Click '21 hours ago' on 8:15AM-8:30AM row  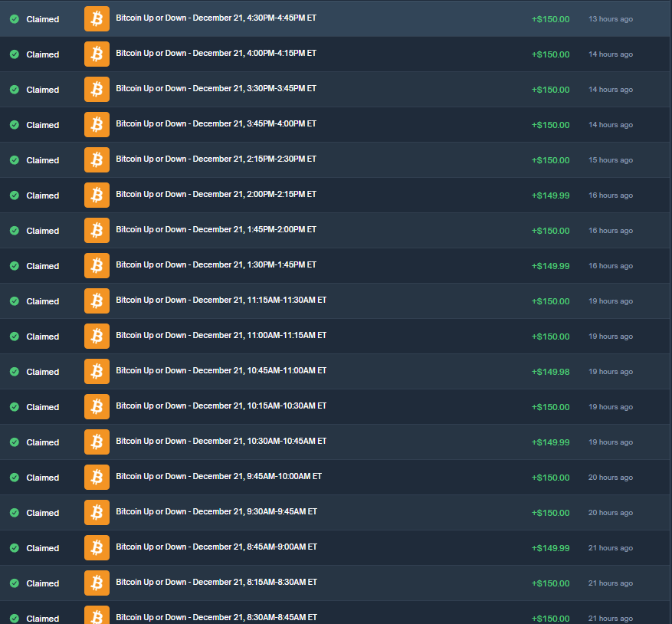(x=611, y=583)
